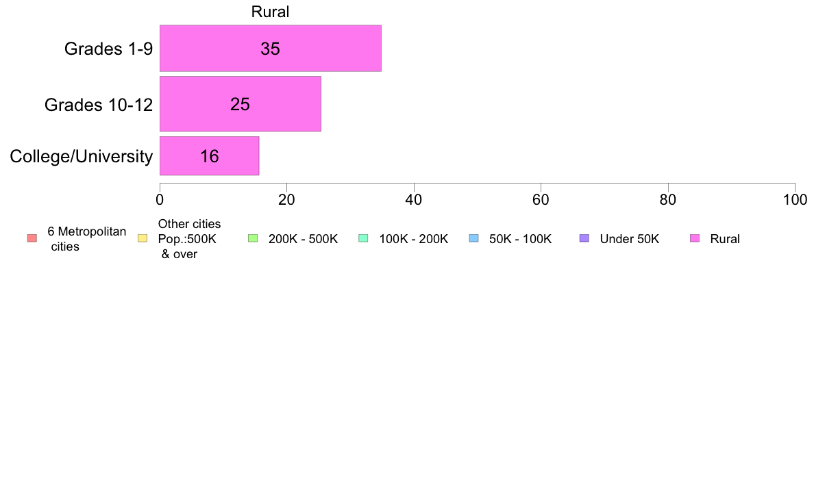Toggle the 50K - 100K legend label
Image resolution: width=814 pixels, height=504 pixels.
click(520, 239)
